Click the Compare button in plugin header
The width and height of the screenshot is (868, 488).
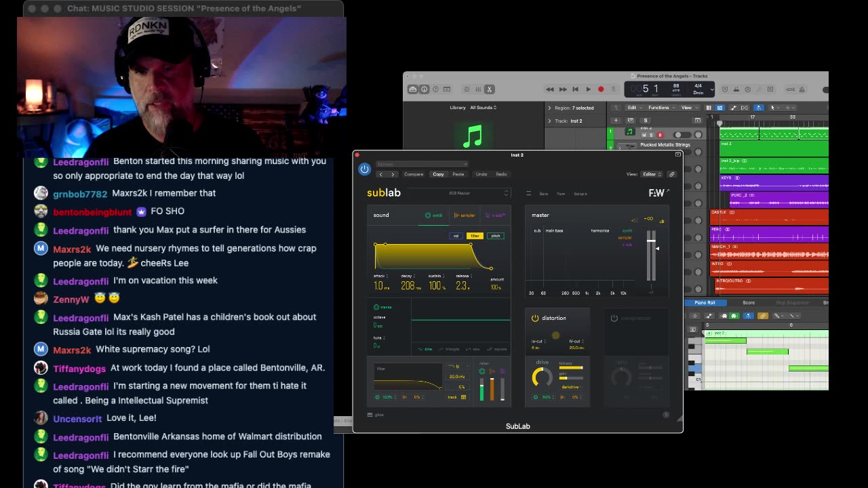(x=414, y=174)
